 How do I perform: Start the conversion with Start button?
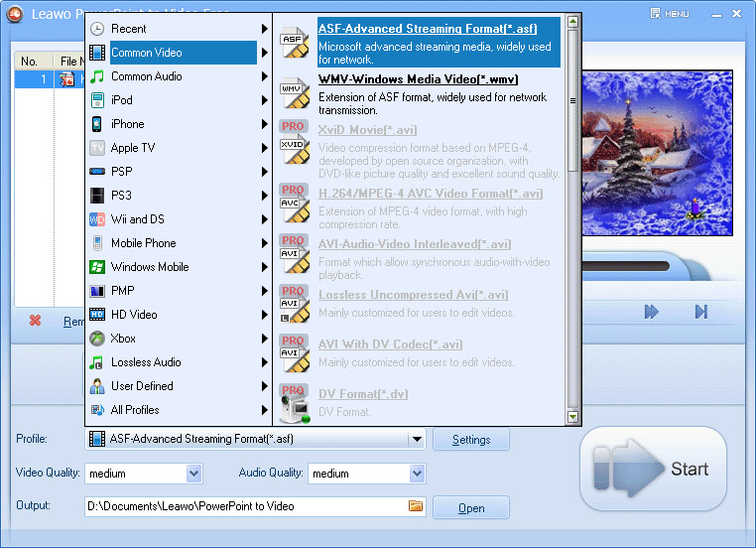(653, 469)
